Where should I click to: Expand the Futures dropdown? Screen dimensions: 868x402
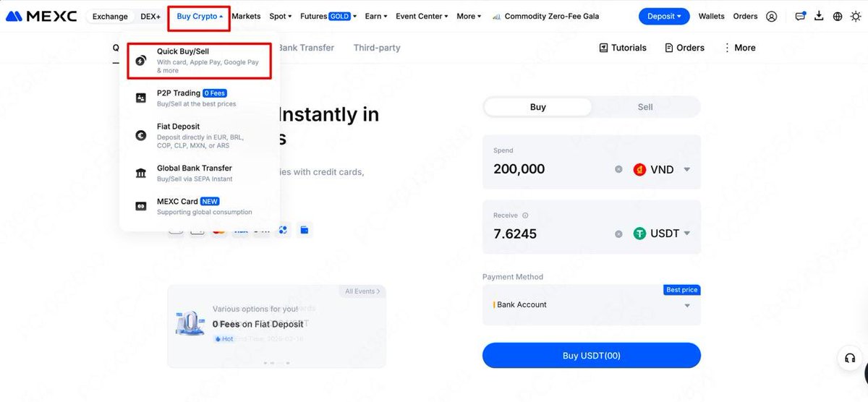coord(328,16)
